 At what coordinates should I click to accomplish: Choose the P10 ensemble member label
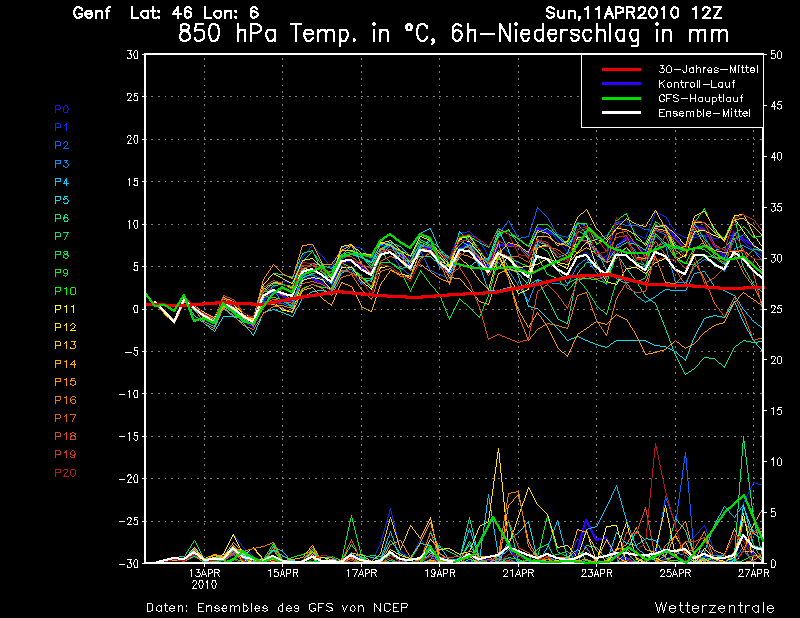click(x=65, y=291)
